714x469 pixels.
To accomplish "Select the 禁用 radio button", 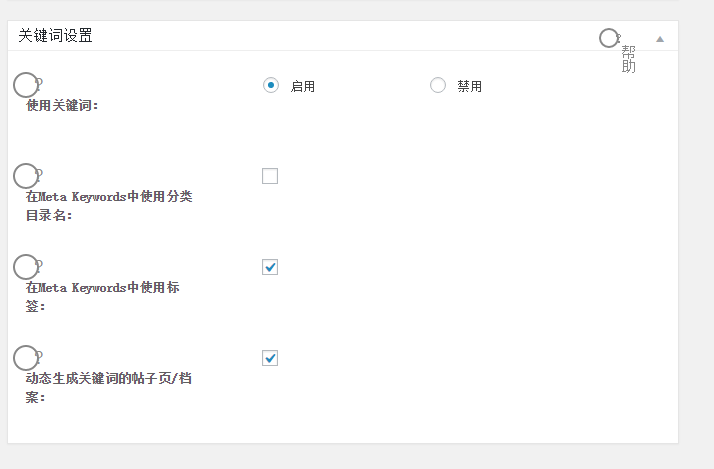I will point(437,85).
